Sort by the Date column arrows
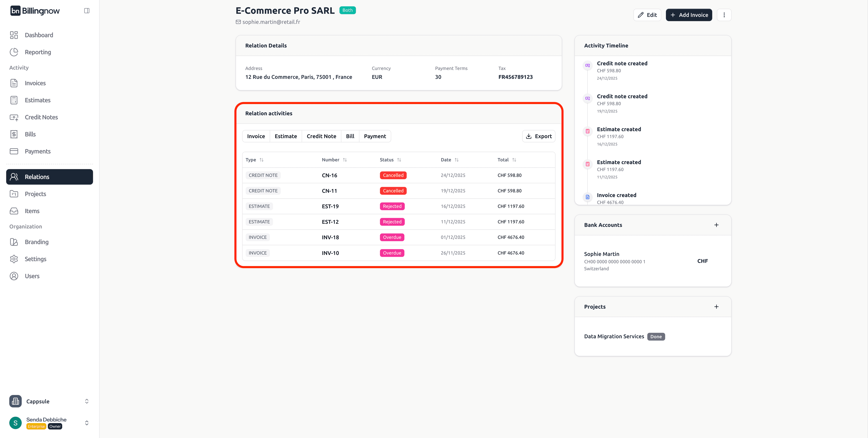Image resolution: width=868 pixels, height=438 pixels. [x=456, y=160]
